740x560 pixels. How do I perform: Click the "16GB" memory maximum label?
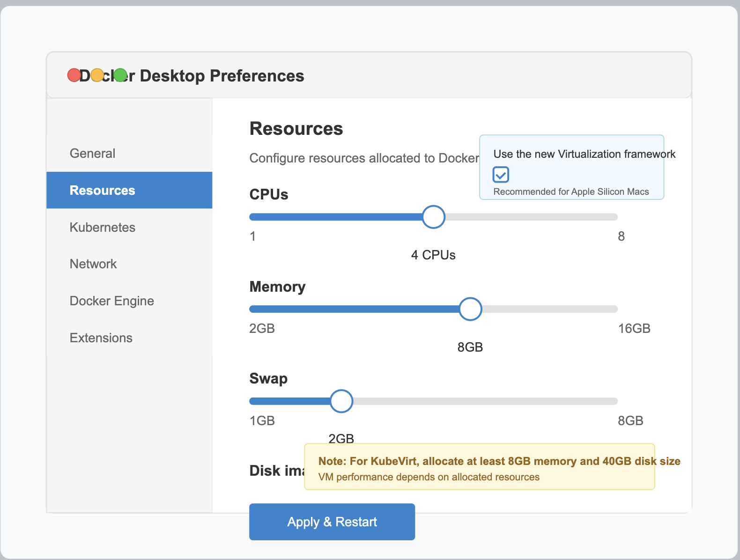pos(634,328)
